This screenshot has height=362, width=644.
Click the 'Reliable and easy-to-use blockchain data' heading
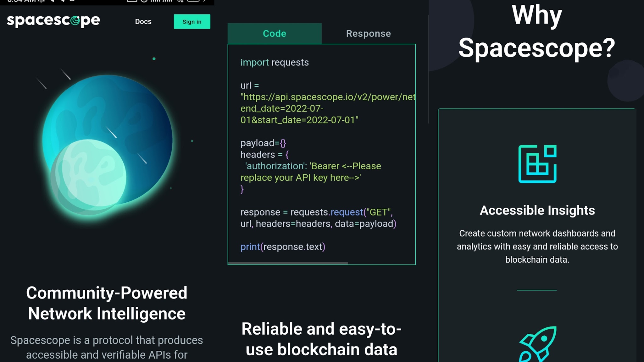point(321,339)
